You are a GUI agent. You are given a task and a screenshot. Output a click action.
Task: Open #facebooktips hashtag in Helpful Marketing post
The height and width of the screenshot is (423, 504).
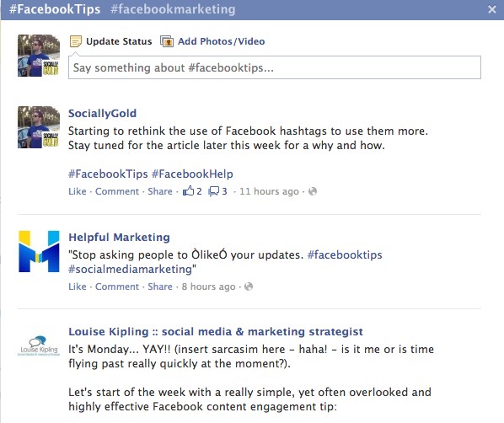point(345,254)
